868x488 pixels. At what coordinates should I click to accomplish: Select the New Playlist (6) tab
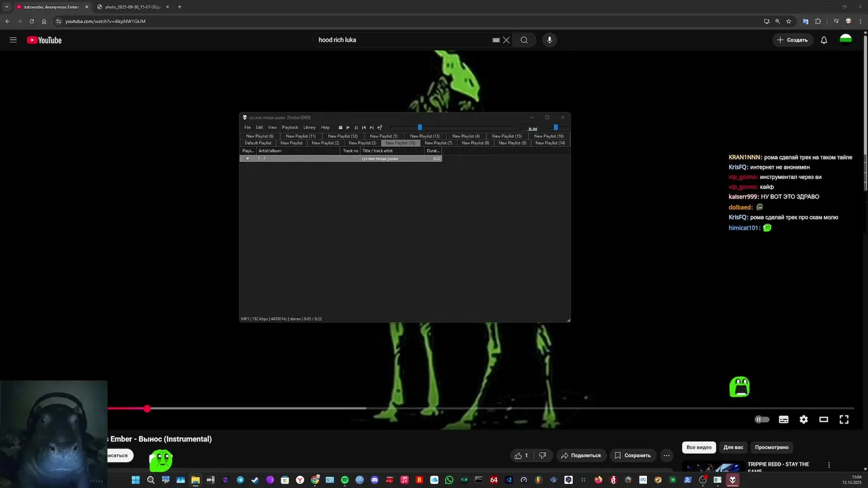(260, 136)
